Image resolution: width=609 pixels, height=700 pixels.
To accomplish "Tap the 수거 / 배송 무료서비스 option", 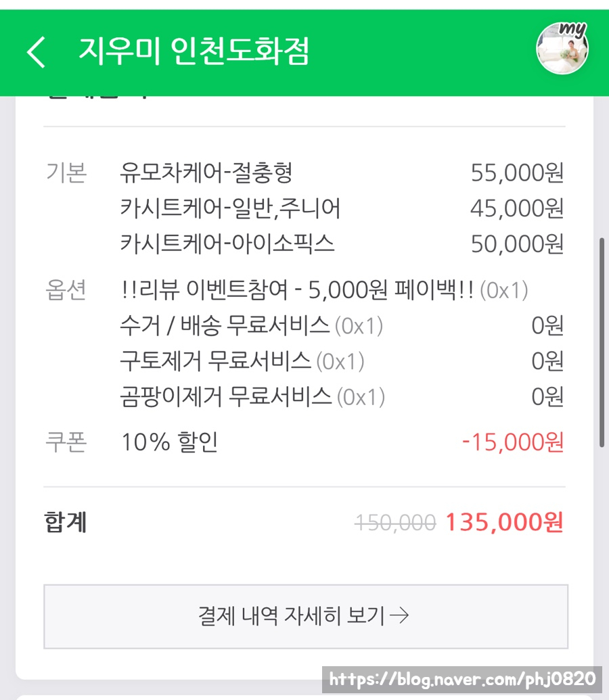I will [251, 326].
